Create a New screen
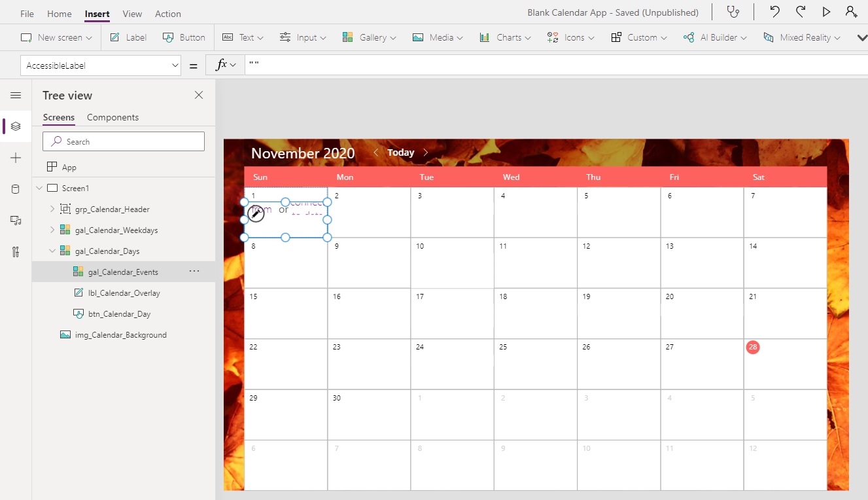 [56, 37]
